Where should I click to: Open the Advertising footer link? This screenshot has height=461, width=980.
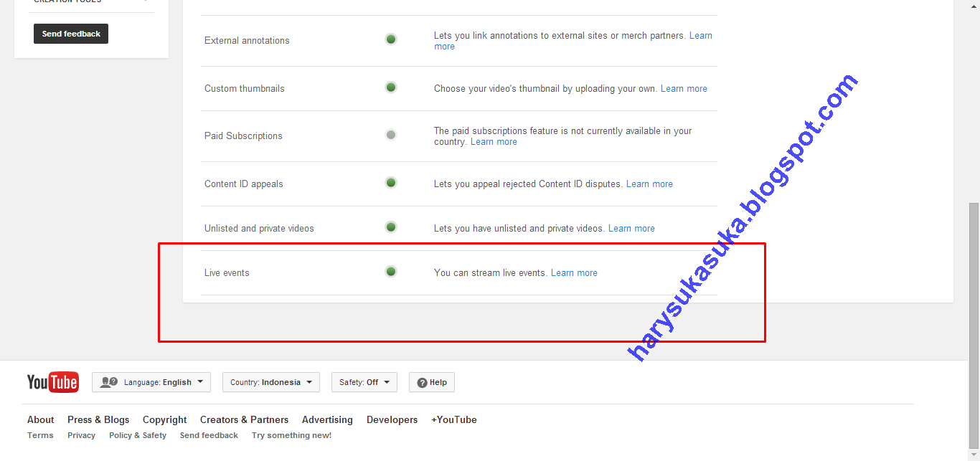tap(327, 419)
